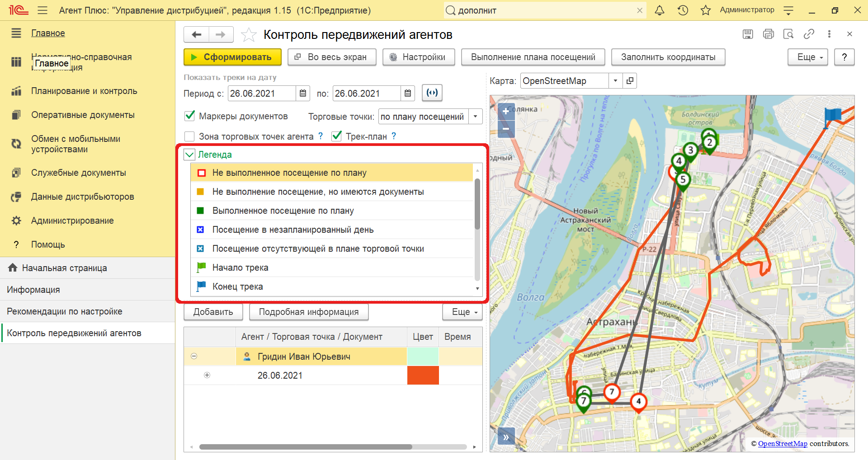Open print preview icon
The width and height of the screenshot is (868, 460).
788,34
